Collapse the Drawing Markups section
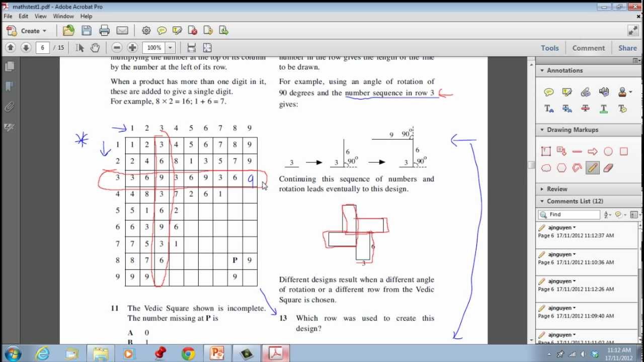Viewport: 644px width, 362px height. [x=573, y=130]
